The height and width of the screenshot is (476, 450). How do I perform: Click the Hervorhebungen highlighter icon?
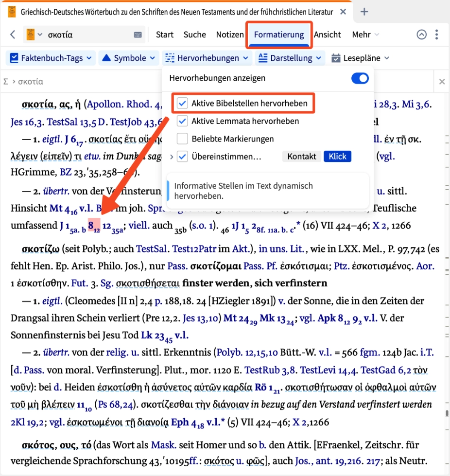[x=170, y=58]
